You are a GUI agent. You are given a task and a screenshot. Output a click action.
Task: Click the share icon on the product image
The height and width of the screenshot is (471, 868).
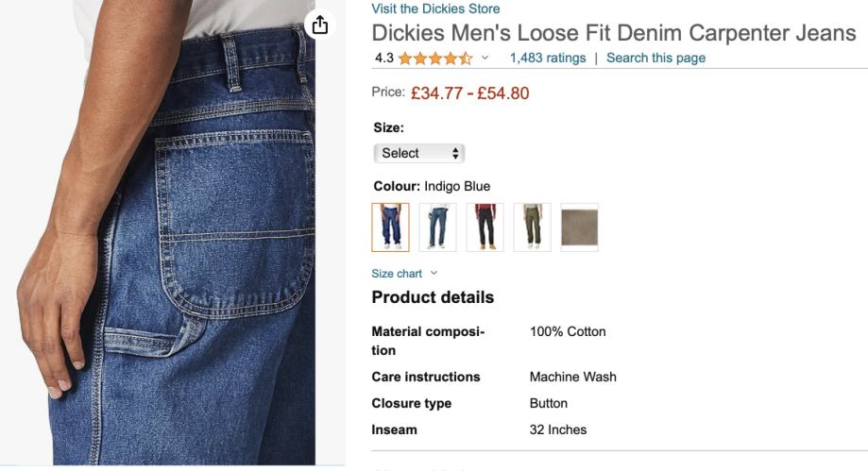322,25
